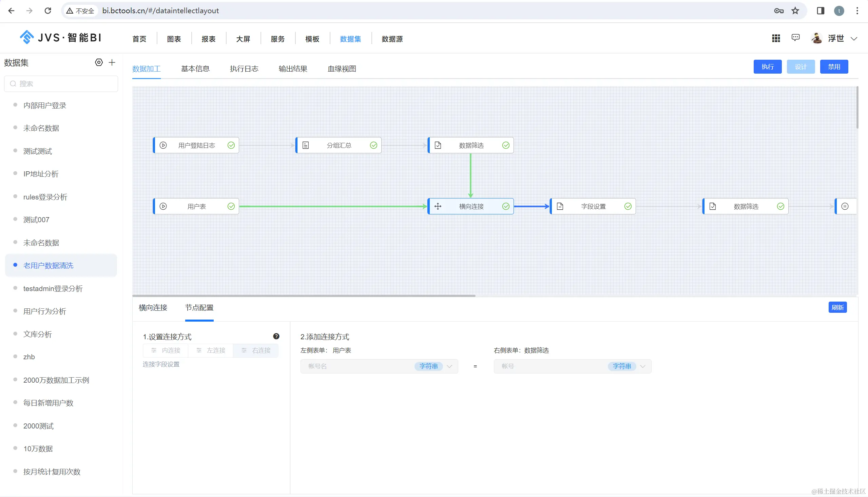Click the canvas horizontal scrollbar
The height and width of the screenshot is (497, 868).
304,295
